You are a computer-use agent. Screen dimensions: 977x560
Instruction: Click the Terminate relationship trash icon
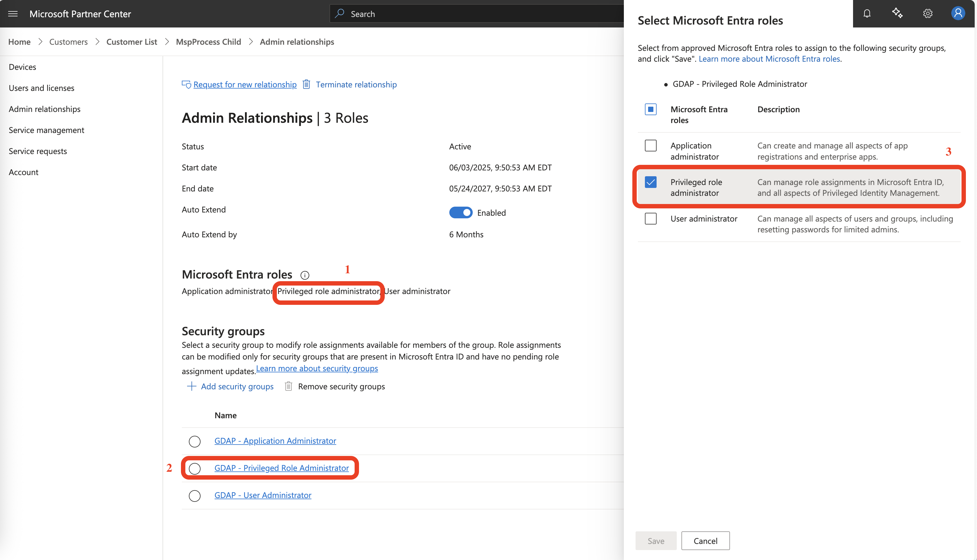point(306,84)
